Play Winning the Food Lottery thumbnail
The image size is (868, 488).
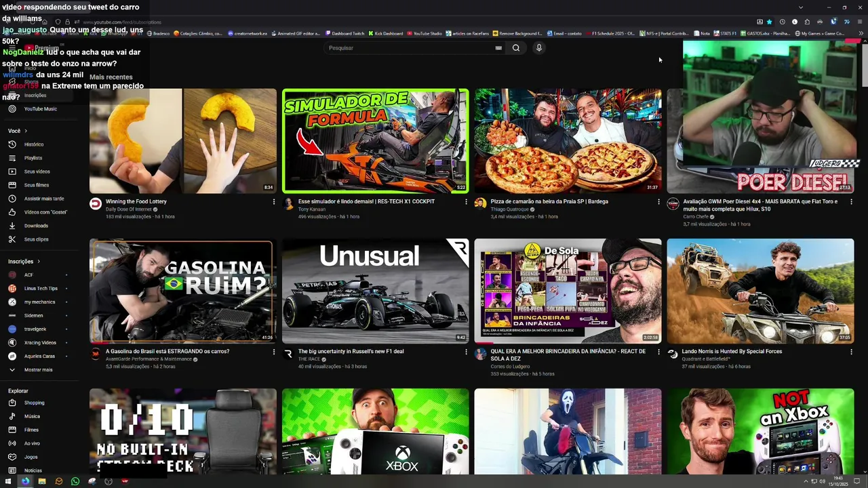coord(183,141)
